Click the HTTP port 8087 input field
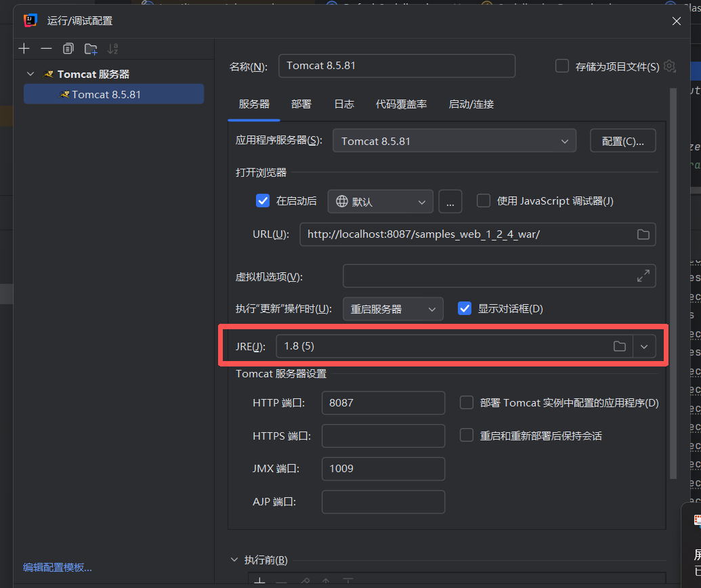Viewport: 701px width, 588px height. (383, 402)
